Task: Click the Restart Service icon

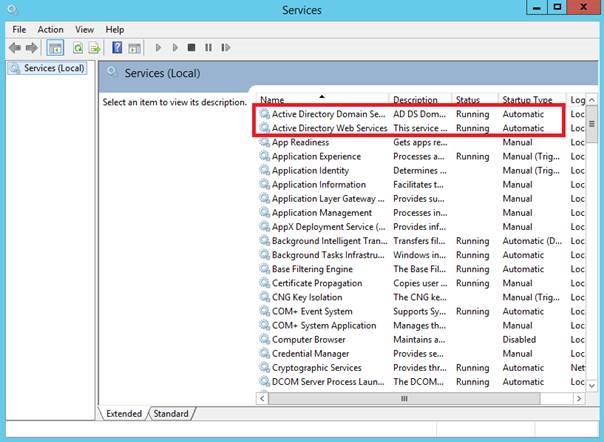Action: (x=226, y=48)
